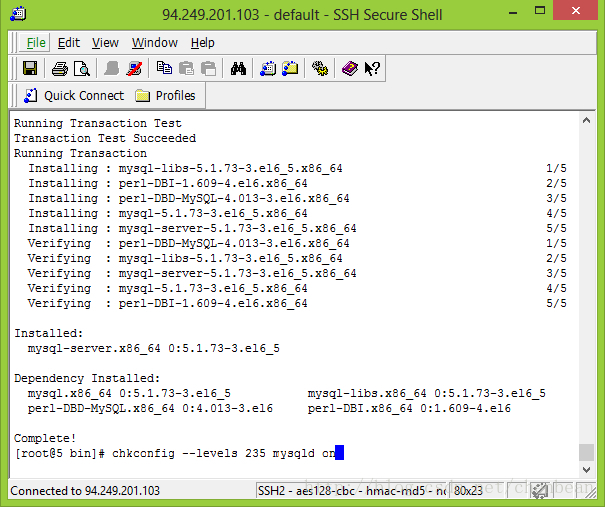Click 'Complete!' text in terminal
The height and width of the screenshot is (507, 605).
[45, 438]
